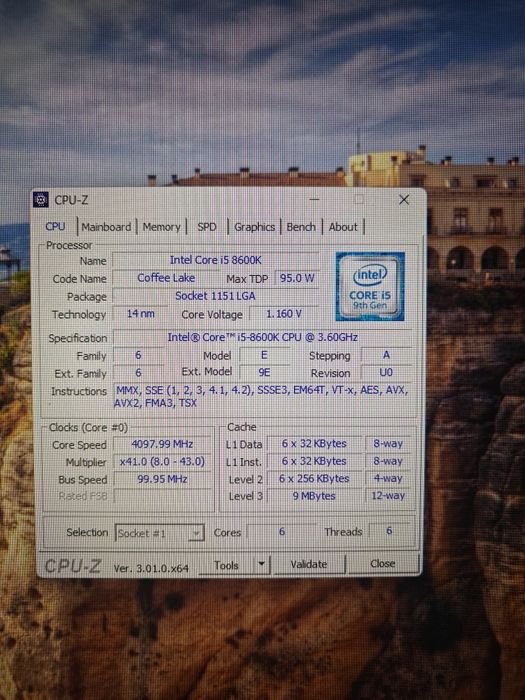Click the Revision value U0
Viewport: 525px width, 700px height.
pos(386,372)
